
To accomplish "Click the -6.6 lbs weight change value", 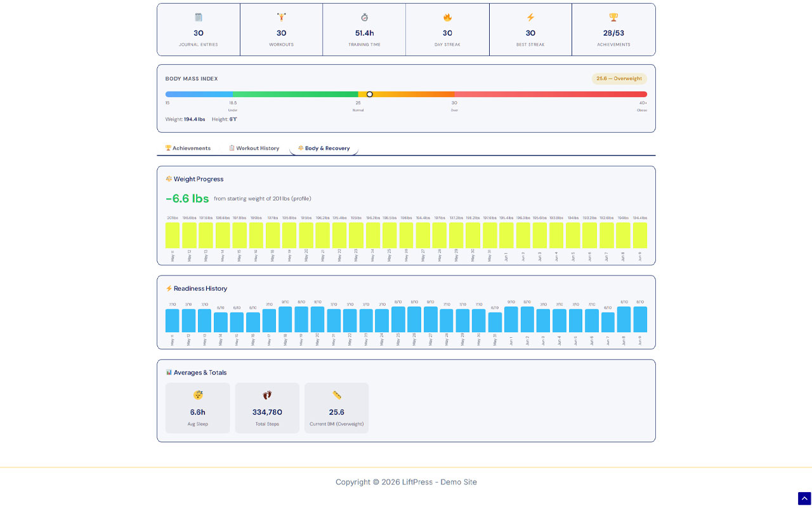I will (187, 199).
